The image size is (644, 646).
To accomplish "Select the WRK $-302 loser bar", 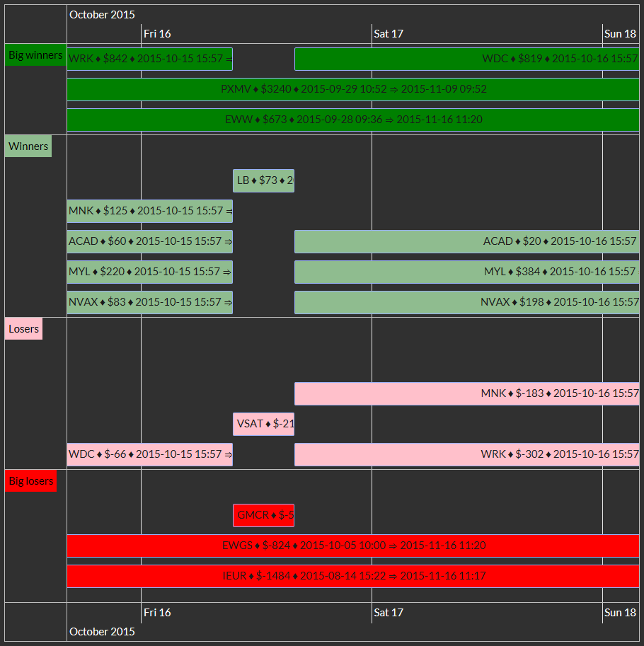I will pyautogui.click(x=467, y=454).
